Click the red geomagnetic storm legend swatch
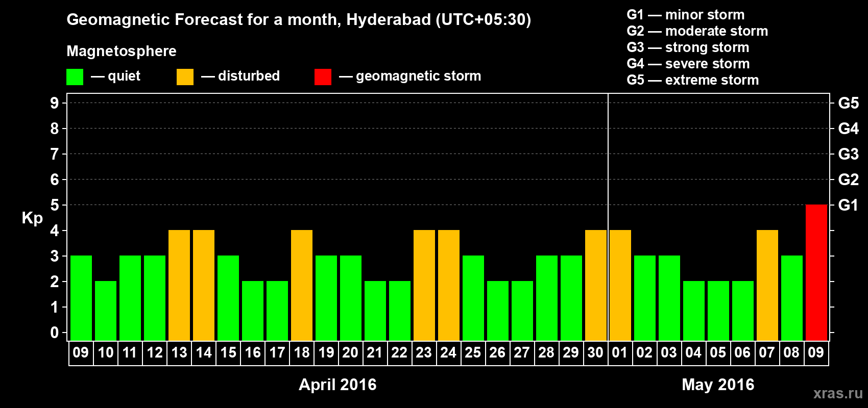The width and height of the screenshot is (868, 408). (323, 77)
